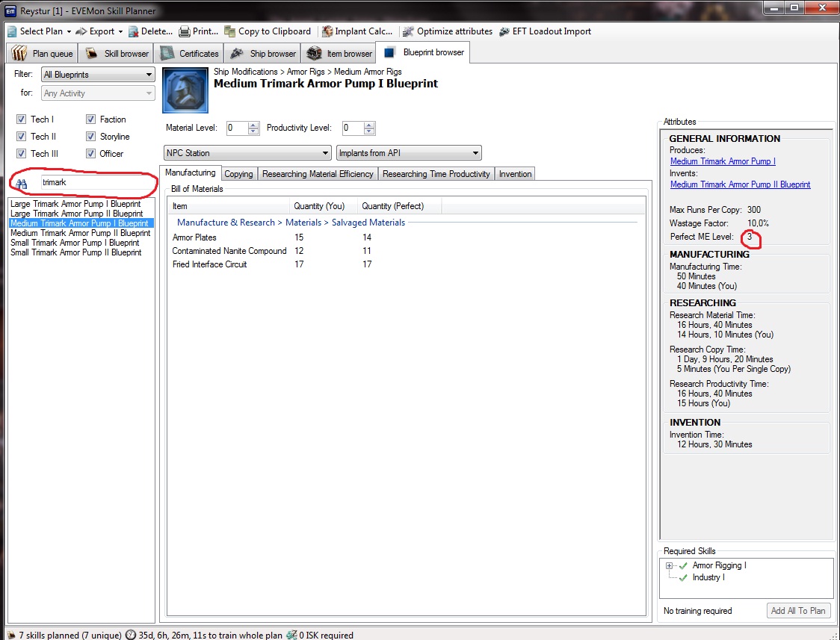Switch to the Skill browser tab
The image size is (840, 640).
117,54
